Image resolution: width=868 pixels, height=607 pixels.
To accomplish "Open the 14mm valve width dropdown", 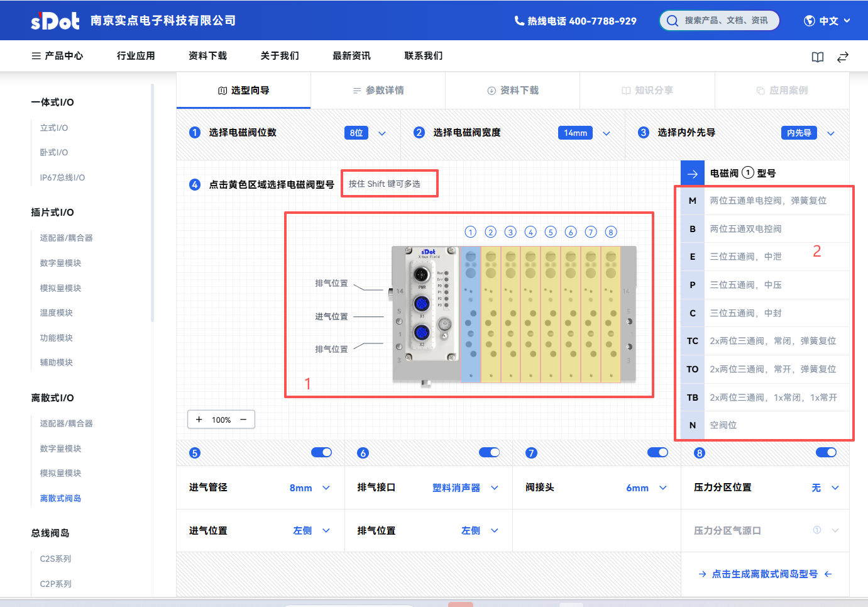I will [x=606, y=133].
